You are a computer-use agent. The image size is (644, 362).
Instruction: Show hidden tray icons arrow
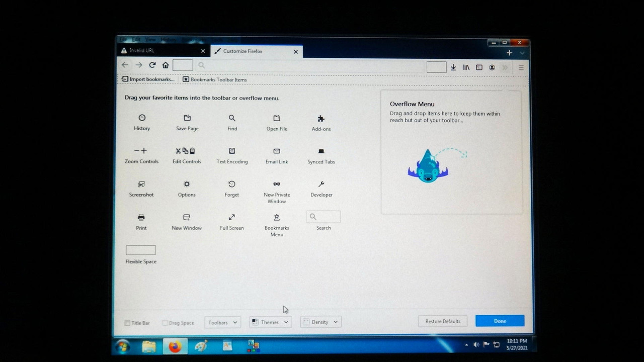(466, 345)
